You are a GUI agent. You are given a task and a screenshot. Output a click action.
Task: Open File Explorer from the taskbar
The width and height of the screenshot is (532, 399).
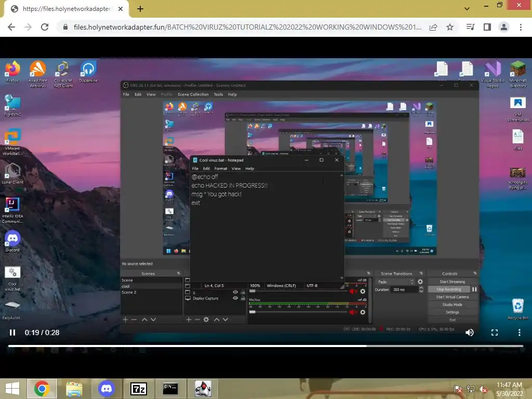click(74, 389)
